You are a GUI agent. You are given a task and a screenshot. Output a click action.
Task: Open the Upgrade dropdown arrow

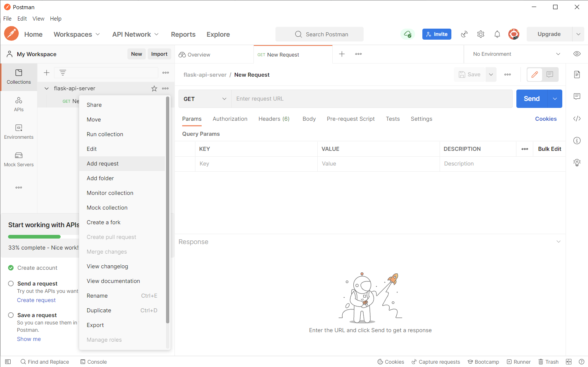click(x=578, y=34)
